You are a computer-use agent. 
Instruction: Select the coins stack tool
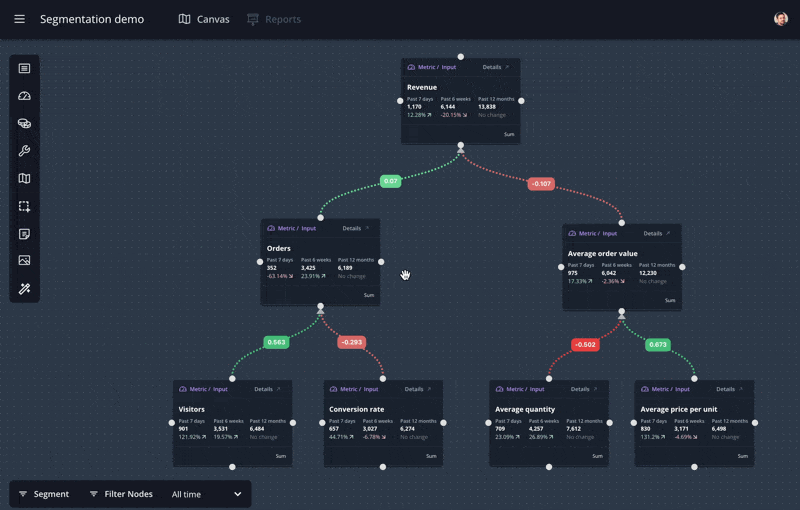(24, 124)
